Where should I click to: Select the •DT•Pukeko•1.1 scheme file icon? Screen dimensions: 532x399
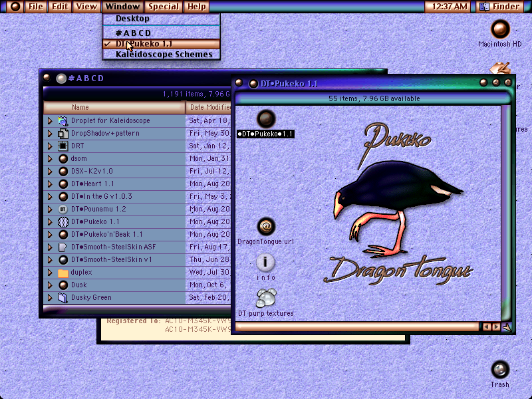pyautogui.click(x=266, y=119)
